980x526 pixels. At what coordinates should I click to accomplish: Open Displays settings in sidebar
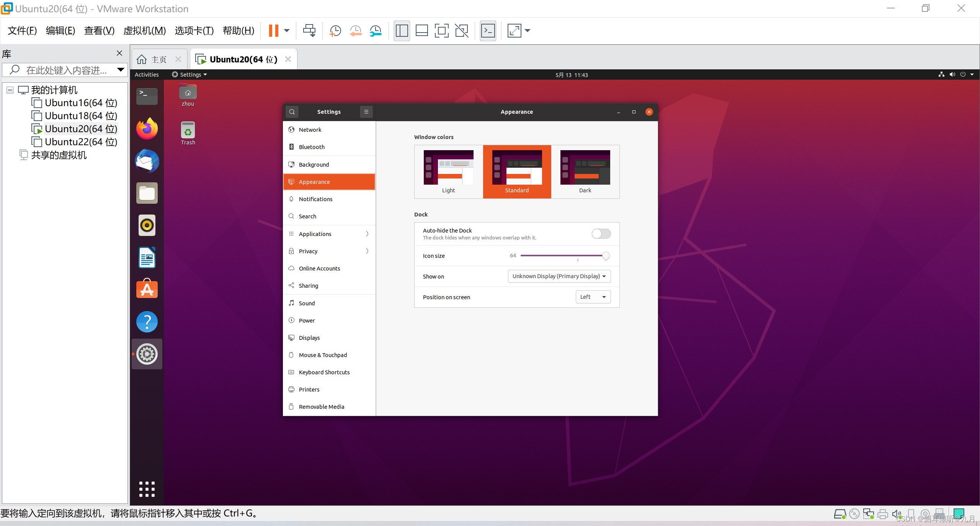click(309, 338)
